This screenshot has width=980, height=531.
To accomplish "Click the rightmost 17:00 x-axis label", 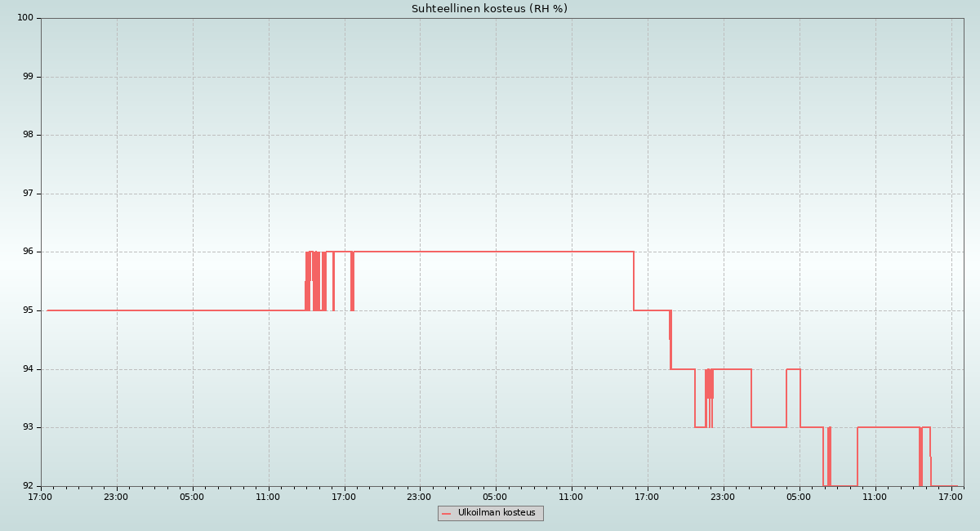I will [951, 497].
